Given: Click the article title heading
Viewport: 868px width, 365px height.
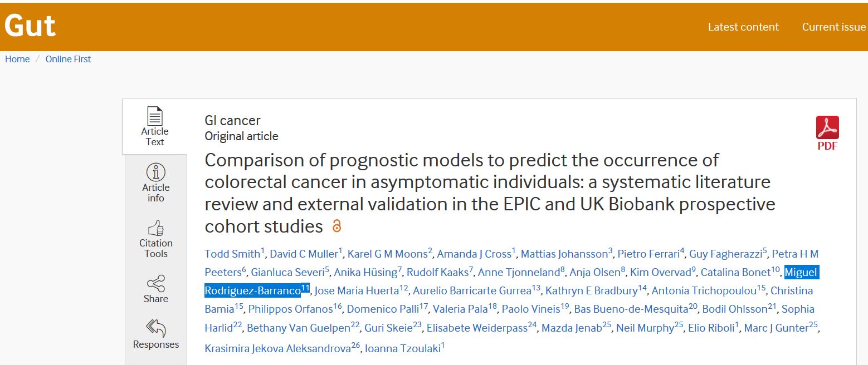Looking at the screenshot, I should coord(490,193).
